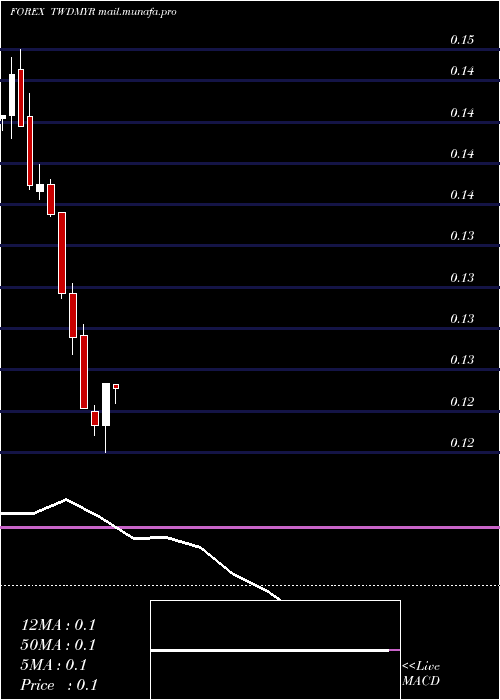Click the 0.15 price axis label

(462, 40)
